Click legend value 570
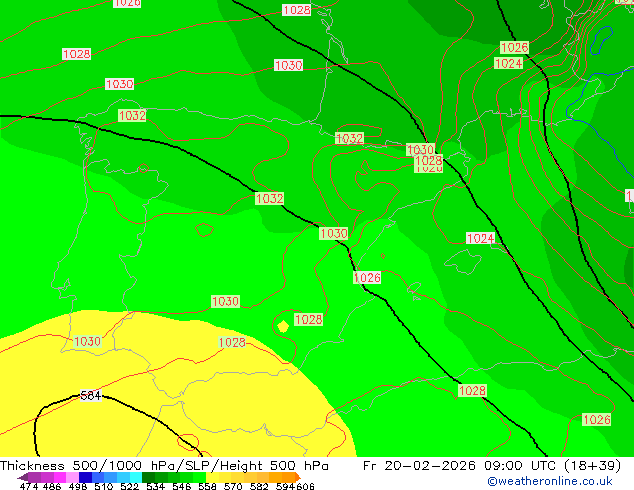The height and width of the screenshot is (490, 634). coord(233,486)
